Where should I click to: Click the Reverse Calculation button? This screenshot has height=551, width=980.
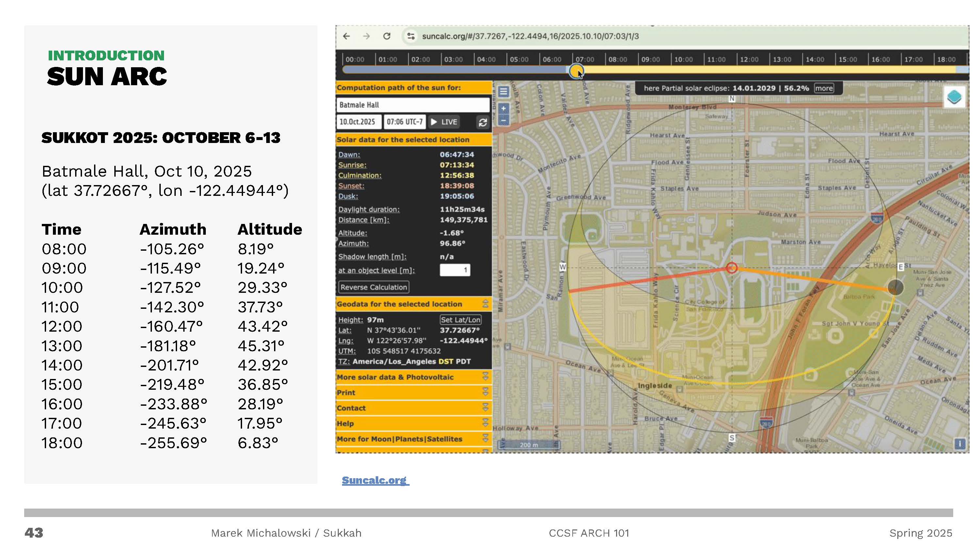tap(374, 287)
